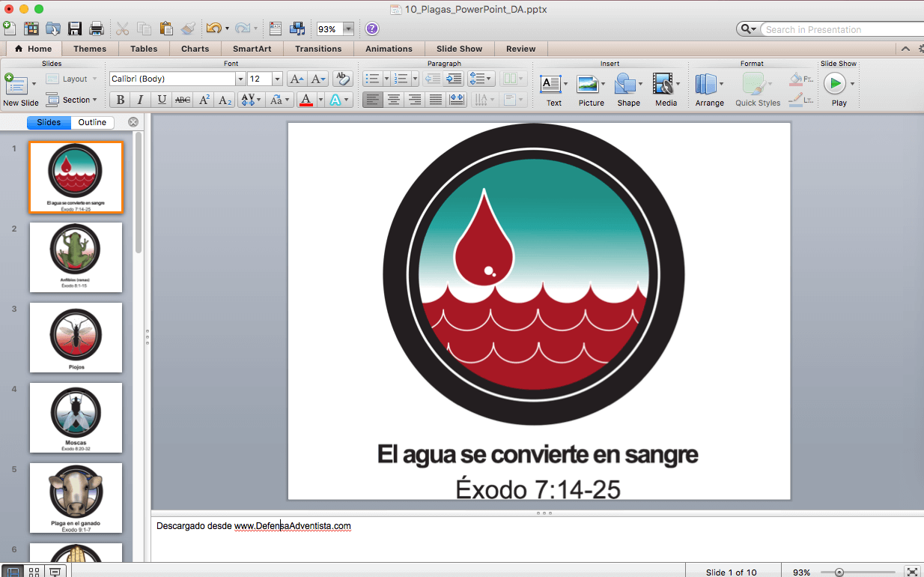The image size is (924, 577).
Task: Increase indent level of paragraph
Action: click(x=454, y=79)
